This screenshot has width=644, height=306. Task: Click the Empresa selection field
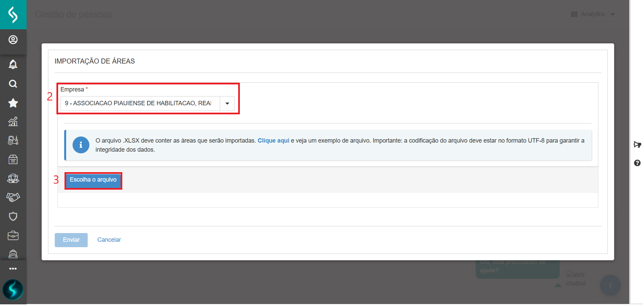pos(140,104)
